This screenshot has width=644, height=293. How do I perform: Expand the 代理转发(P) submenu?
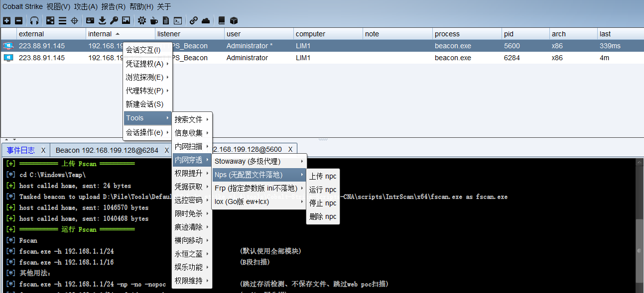147,91
